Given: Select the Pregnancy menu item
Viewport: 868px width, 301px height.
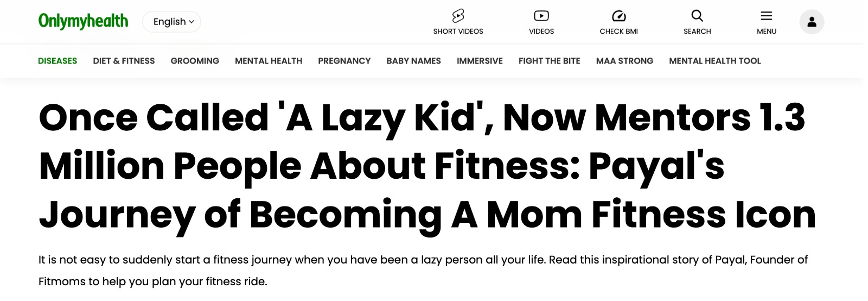Looking at the screenshot, I should click(x=344, y=61).
